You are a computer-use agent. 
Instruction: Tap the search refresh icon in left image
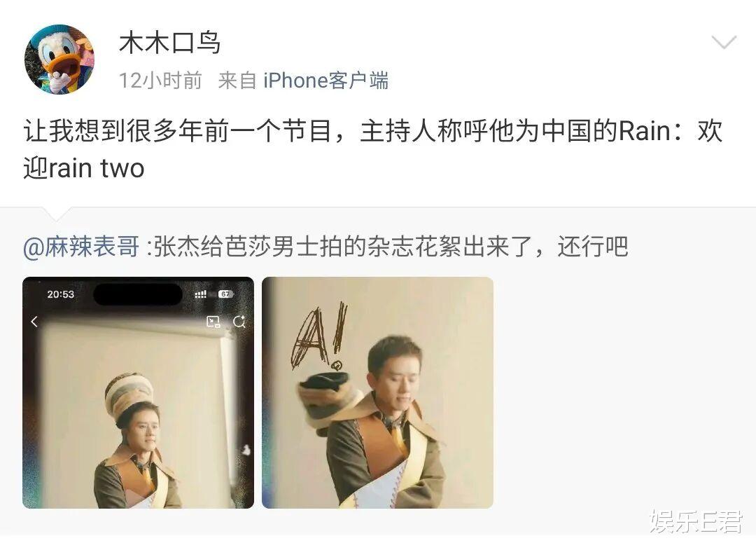coord(239,322)
